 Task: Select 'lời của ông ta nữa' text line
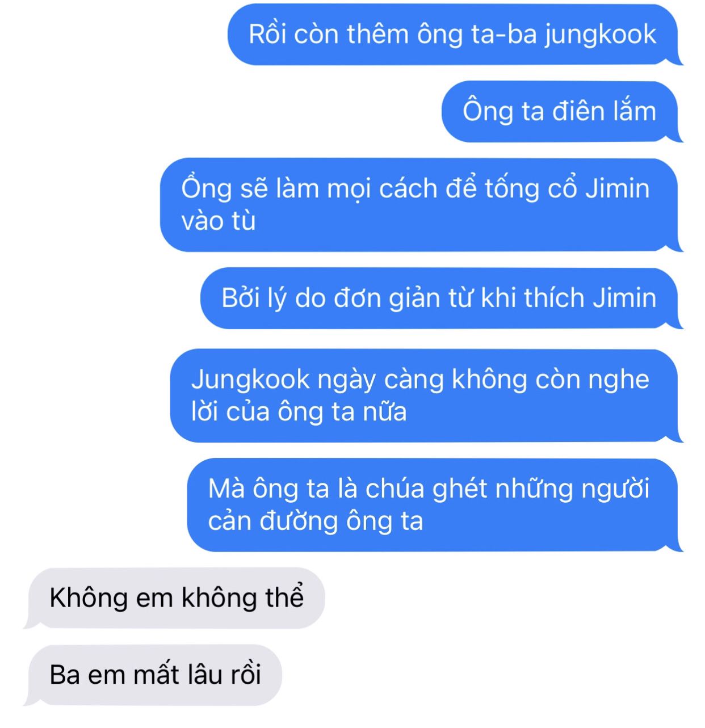click(x=299, y=412)
